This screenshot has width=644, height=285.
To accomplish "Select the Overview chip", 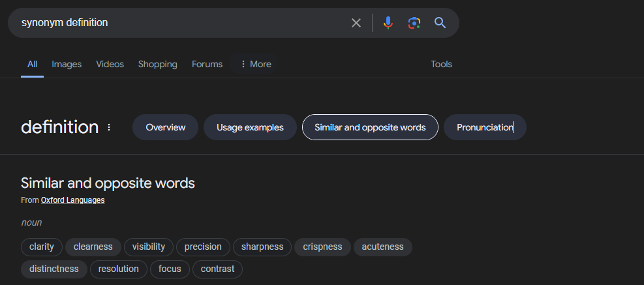I will pos(166,127).
